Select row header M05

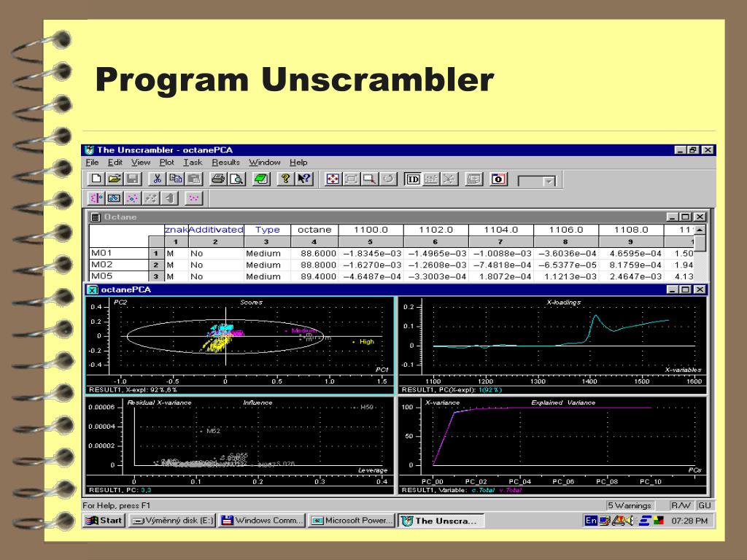click(119, 276)
